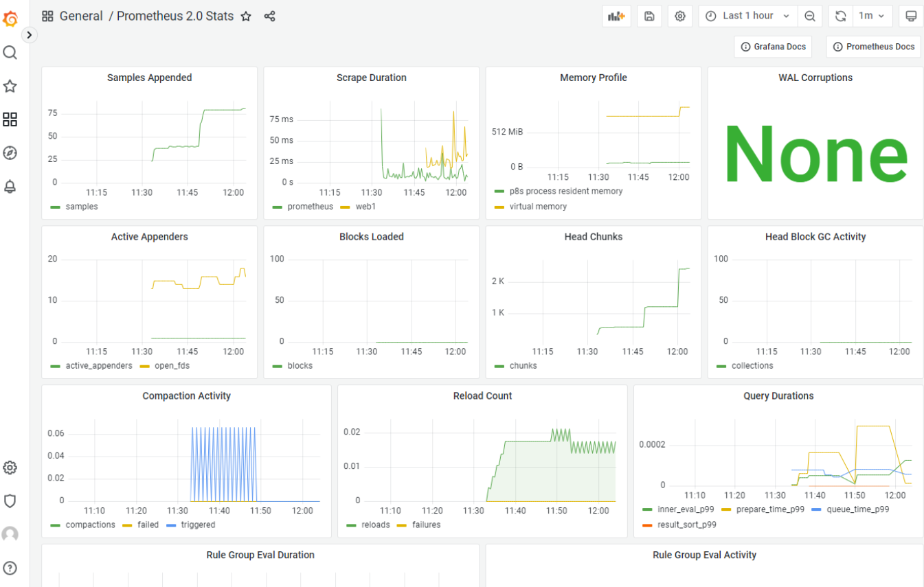This screenshot has width=924, height=587.
Task: Expand the sidebar with the chevron toggle
Action: (29, 34)
